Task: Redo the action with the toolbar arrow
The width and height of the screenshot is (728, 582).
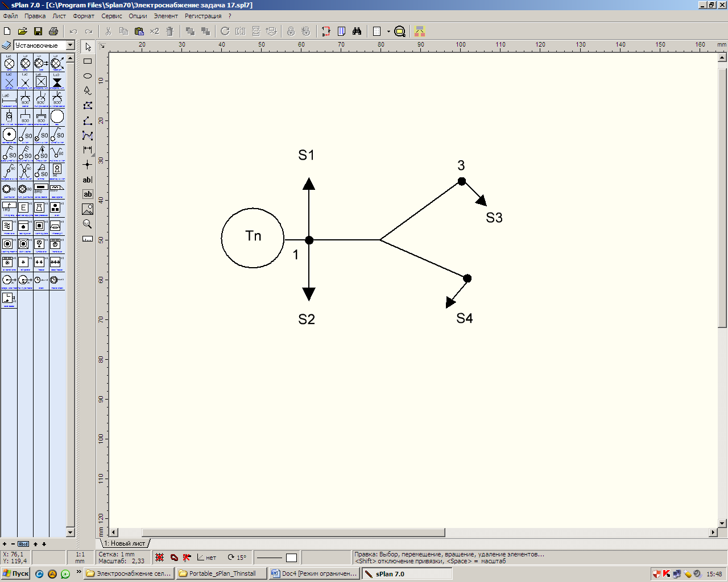Action: [x=89, y=31]
